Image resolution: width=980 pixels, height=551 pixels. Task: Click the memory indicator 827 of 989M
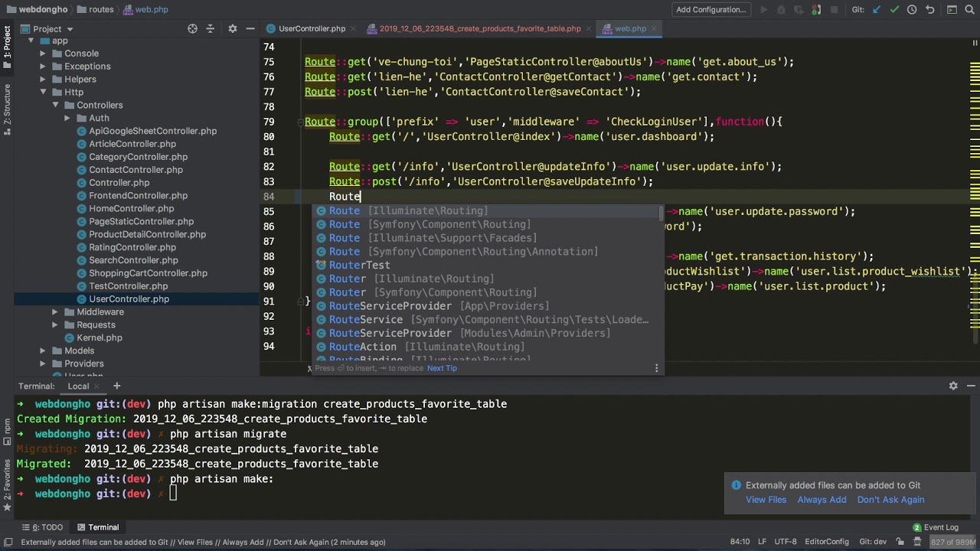953,542
